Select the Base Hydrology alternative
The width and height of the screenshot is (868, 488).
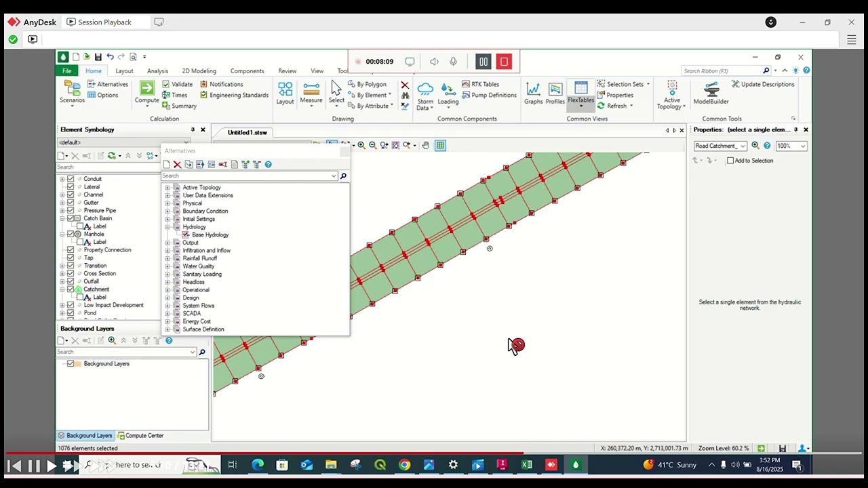pos(210,235)
